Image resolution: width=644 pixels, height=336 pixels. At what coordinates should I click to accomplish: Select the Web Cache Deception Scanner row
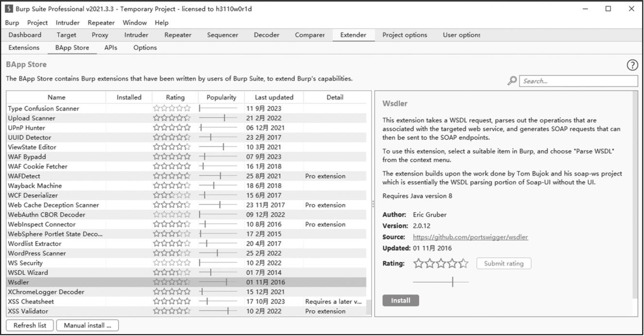click(186, 205)
